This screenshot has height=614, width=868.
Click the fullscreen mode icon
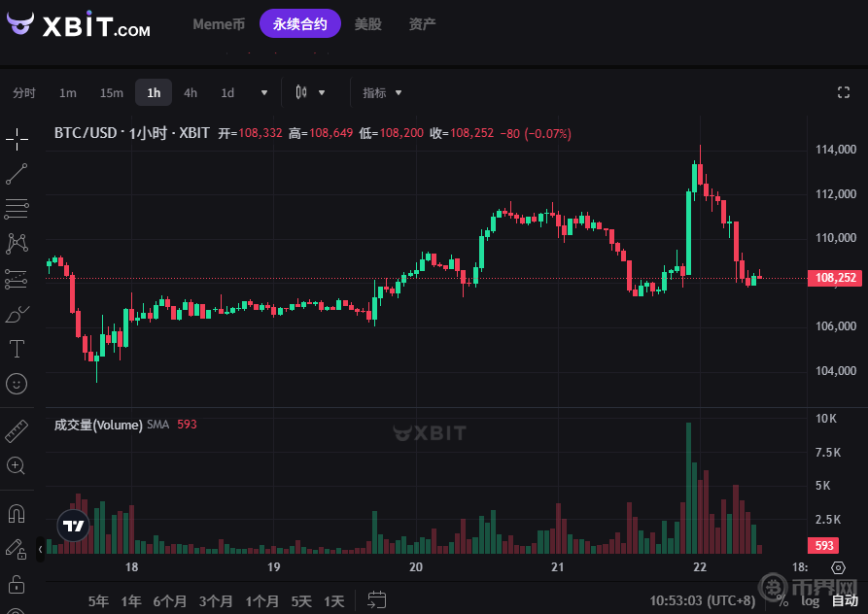pyautogui.click(x=843, y=92)
